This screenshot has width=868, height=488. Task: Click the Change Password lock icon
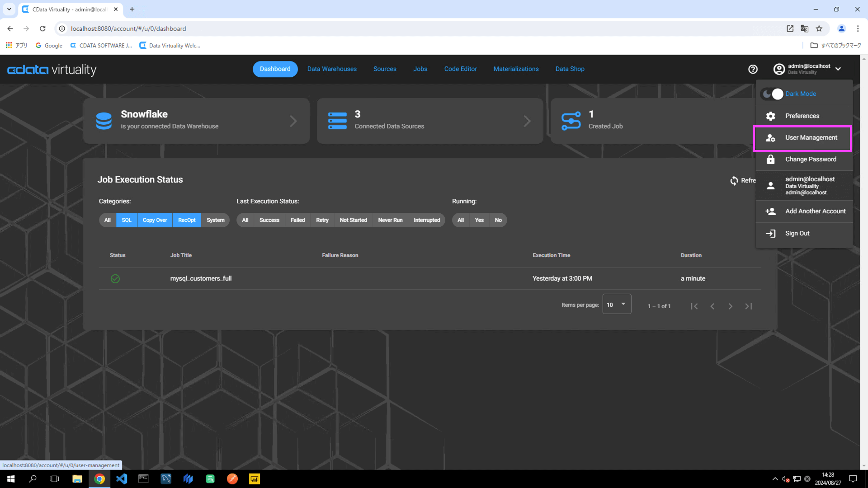(771, 160)
